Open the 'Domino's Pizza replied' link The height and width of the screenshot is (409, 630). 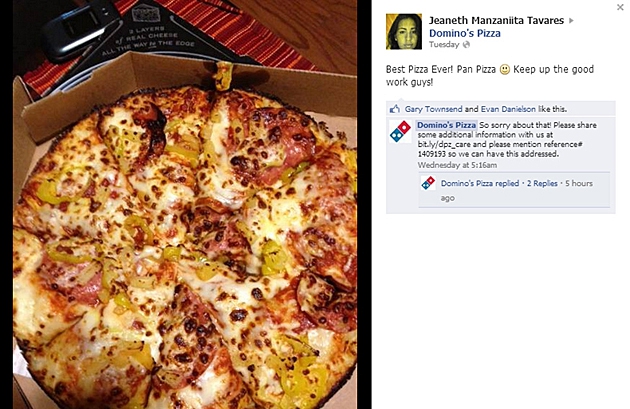(480, 183)
